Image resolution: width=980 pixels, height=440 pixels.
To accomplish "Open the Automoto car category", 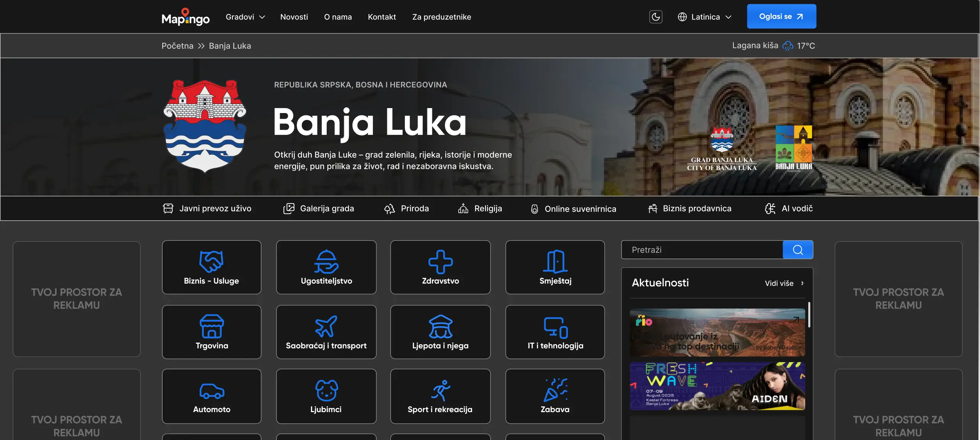I will [211, 396].
